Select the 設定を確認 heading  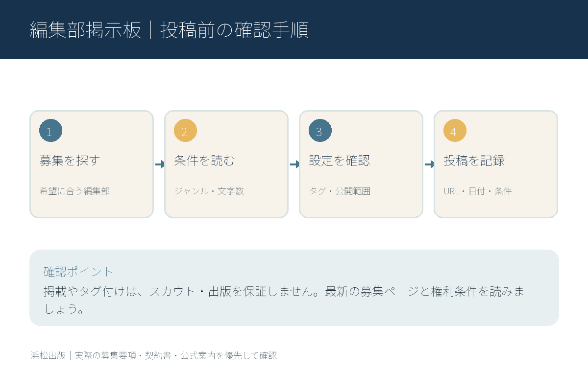click(x=339, y=161)
